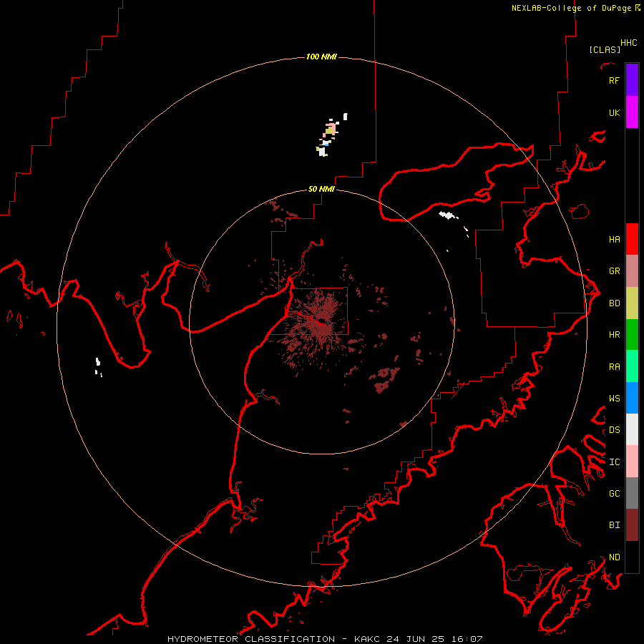644x644 pixels.
Task: Click the multicolor echo cluster north of radar
Action: (x=331, y=135)
